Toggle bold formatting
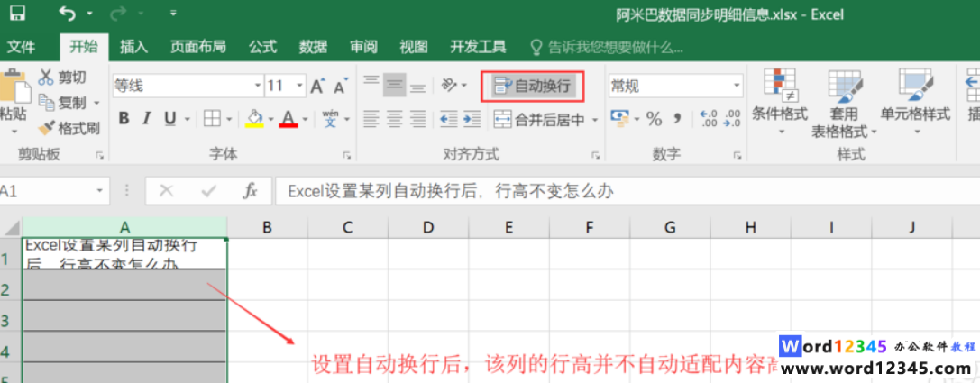This screenshot has height=383, width=980. (124, 118)
